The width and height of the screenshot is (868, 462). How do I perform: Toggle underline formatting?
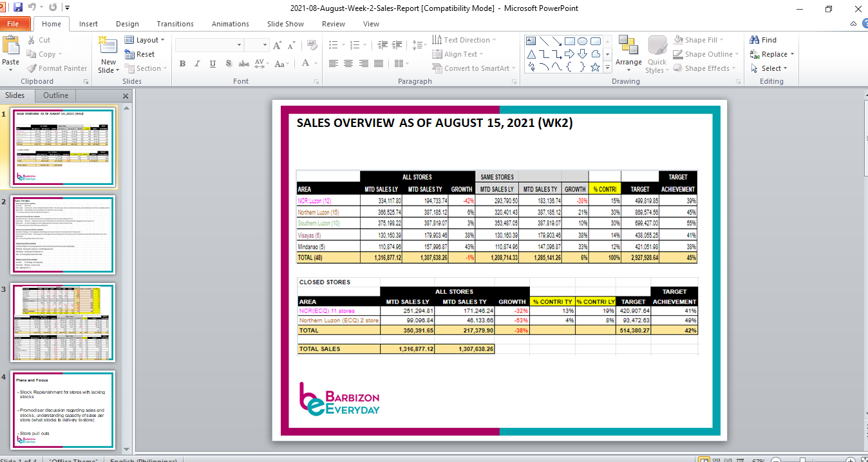(x=213, y=64)
